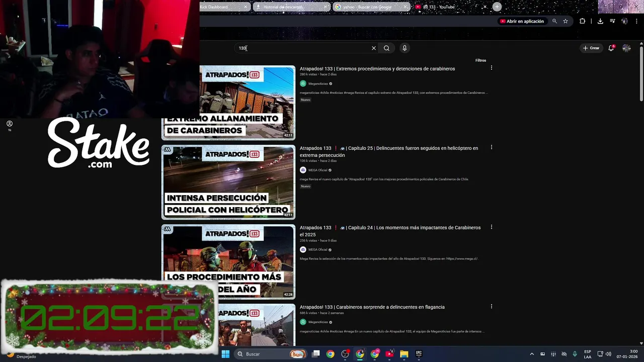Open the browser zoom magnifier icon
Screen dimensions: 644x362
click(x=554, y=21)
